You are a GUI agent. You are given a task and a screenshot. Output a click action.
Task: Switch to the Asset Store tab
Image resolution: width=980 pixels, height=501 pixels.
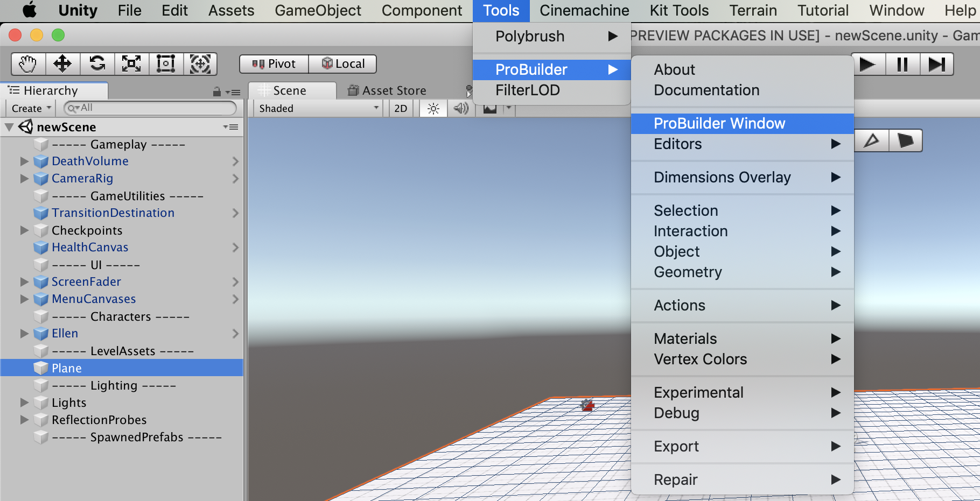pyautogui.click(x=388, y=90)
